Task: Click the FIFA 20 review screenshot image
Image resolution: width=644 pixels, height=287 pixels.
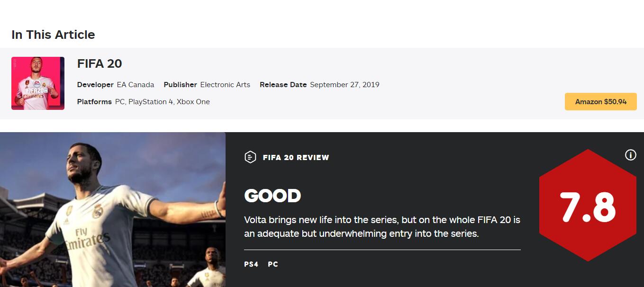Action: [x=113, y=209]
